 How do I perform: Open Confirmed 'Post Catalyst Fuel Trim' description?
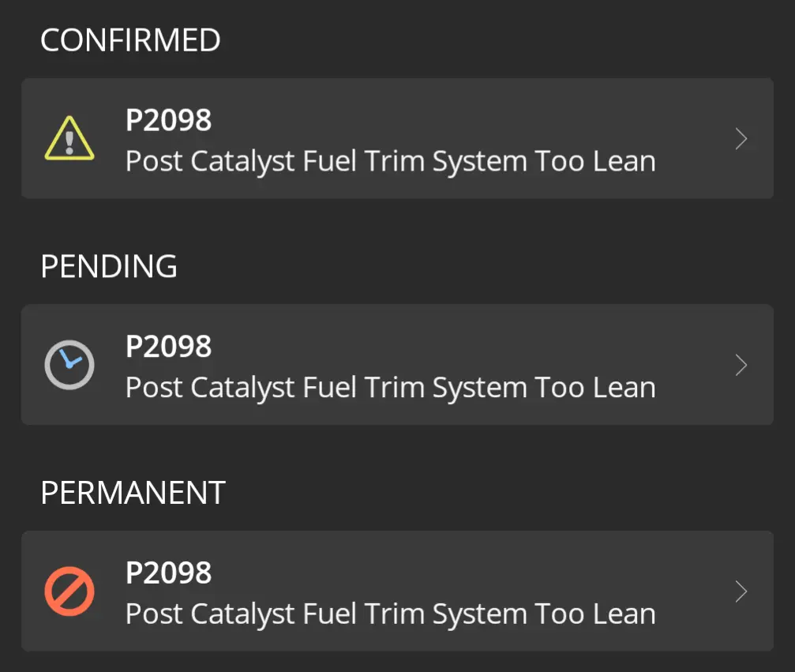(x=390, y=162)
